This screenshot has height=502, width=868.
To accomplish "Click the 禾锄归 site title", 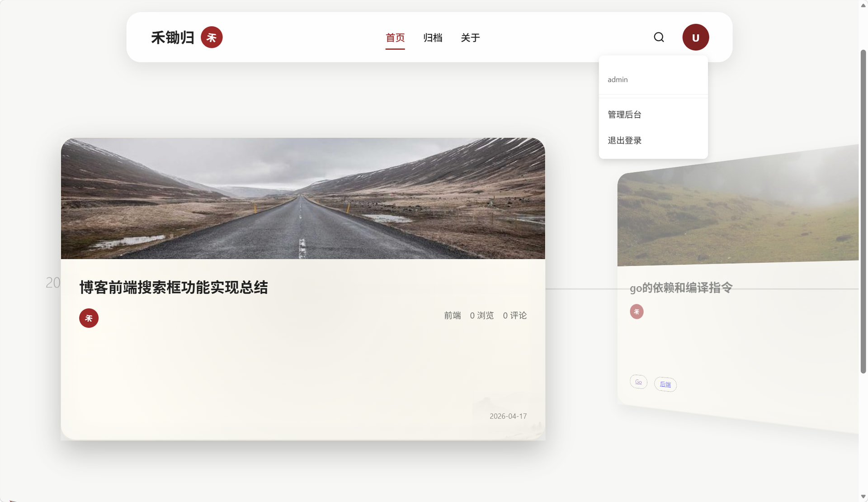I will (173, 38).
